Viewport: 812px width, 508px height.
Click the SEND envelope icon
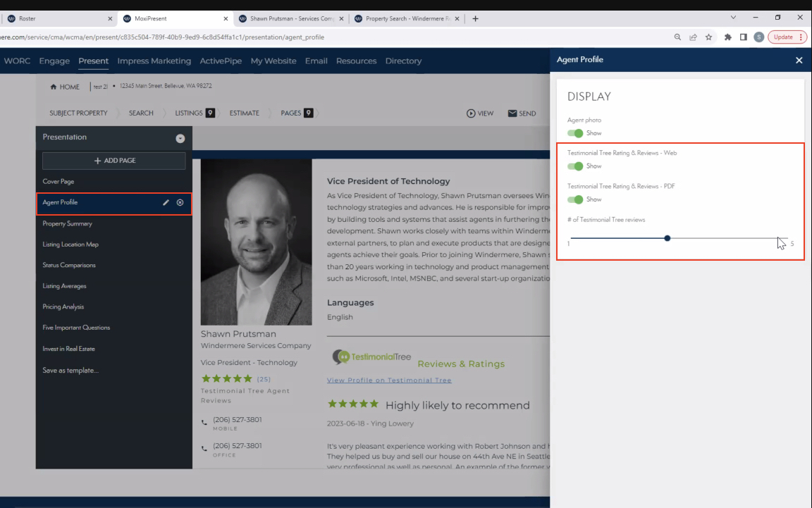512,113
